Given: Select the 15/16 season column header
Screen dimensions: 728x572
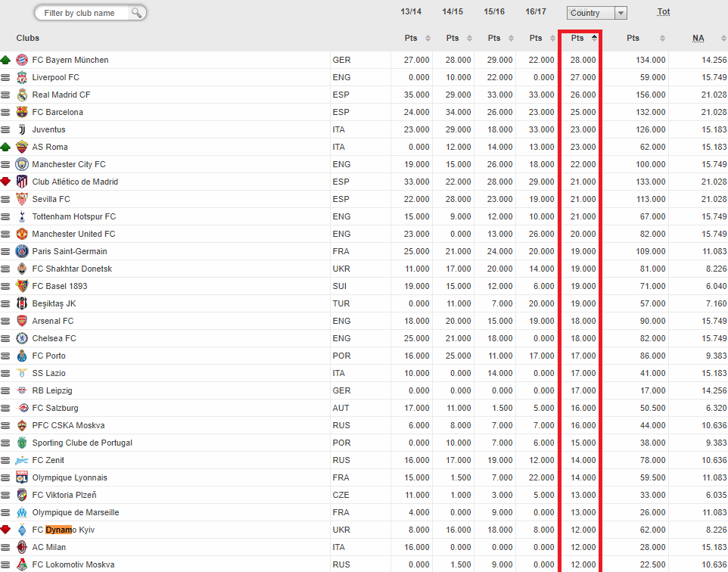Looking at the screenshot, I should [494, 12].
